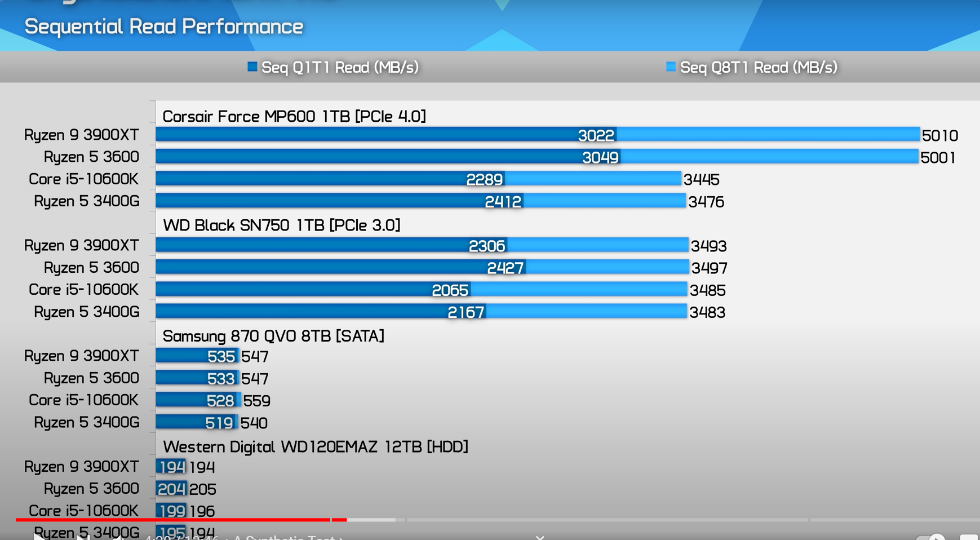This screenshot has height=540, width=980.
Task: Click the 2412 bar value
Action: 503,201
